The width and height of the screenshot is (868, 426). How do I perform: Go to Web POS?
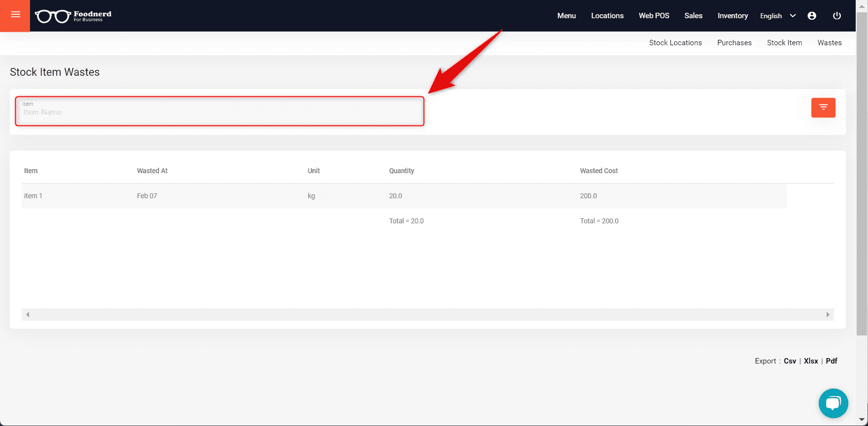click(654, 16)
